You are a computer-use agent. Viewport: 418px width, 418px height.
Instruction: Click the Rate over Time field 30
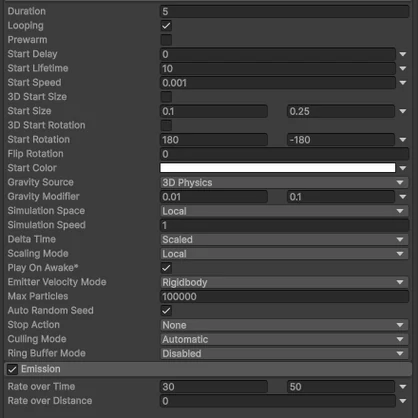pos(214,387)
